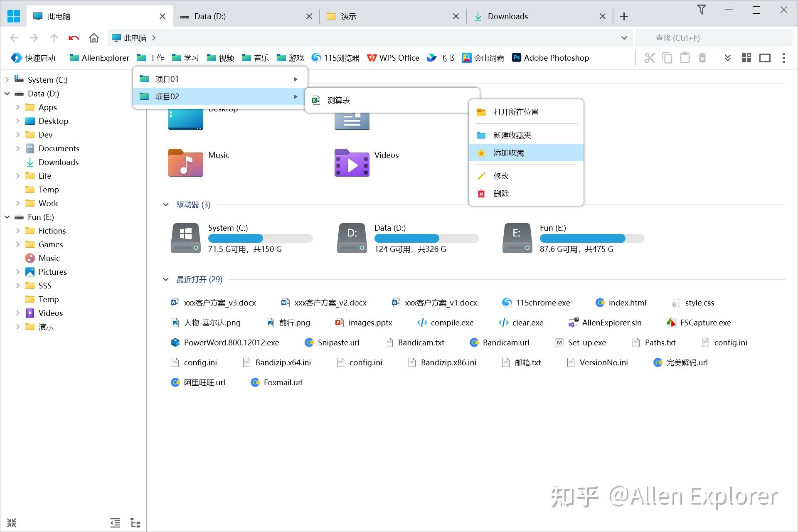Select the Paste icon on the toolbar
This screenshot has height=532, width=798.
(x=685, y=58)
